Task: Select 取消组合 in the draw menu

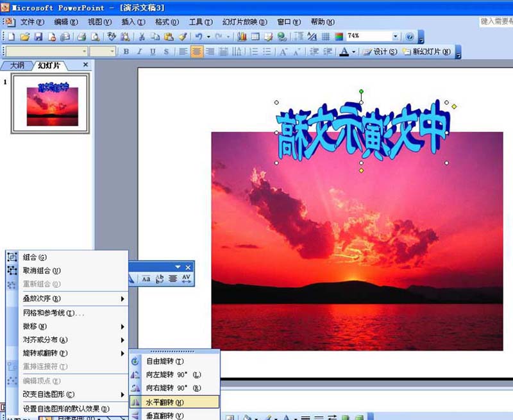Action: point(67,271)
